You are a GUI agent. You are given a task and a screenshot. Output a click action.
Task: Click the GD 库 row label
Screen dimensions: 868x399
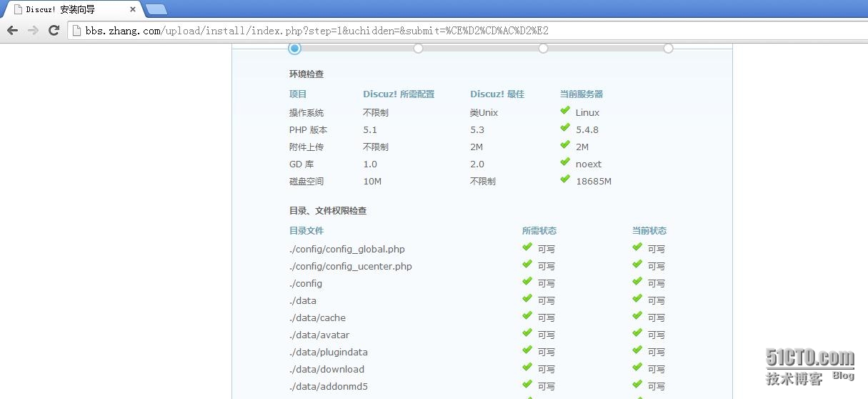click(x=301, y=164)
